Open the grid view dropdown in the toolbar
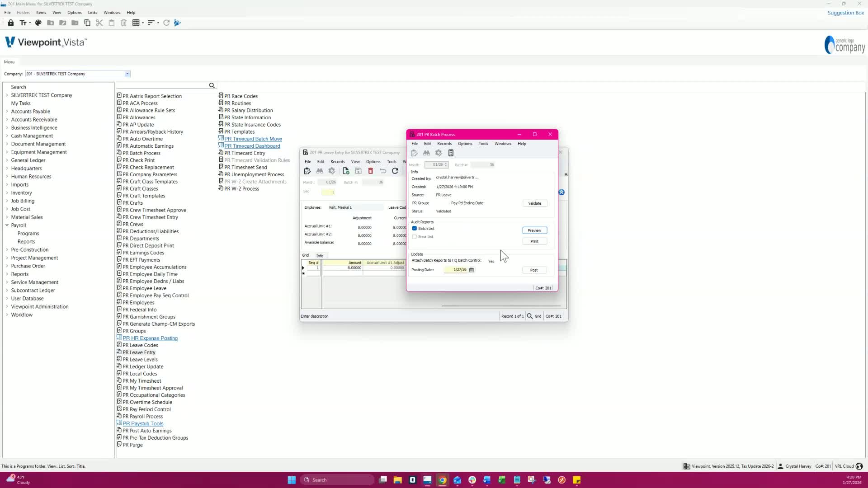The image size is (868, 488). tap(143, 23)
